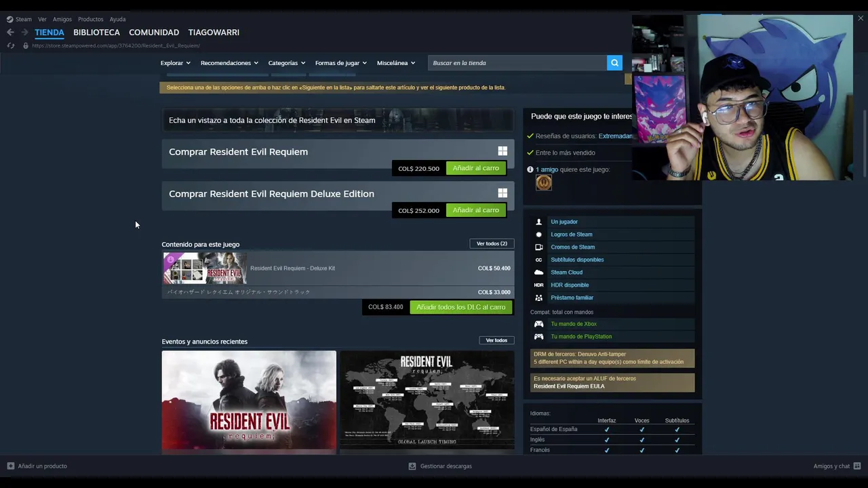Expand the Miscelánea dropdown

pyautogui.click(x=396, y=63)
